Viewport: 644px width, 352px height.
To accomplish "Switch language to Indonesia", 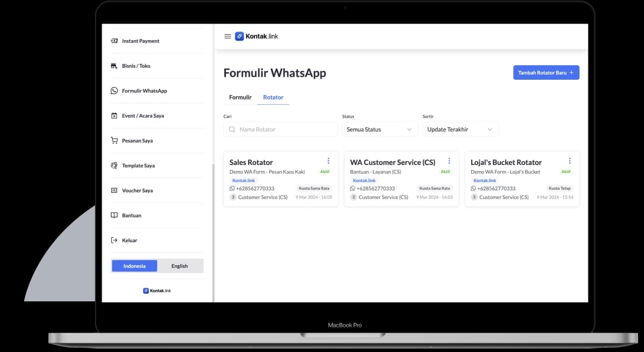I will pos(134,266).
